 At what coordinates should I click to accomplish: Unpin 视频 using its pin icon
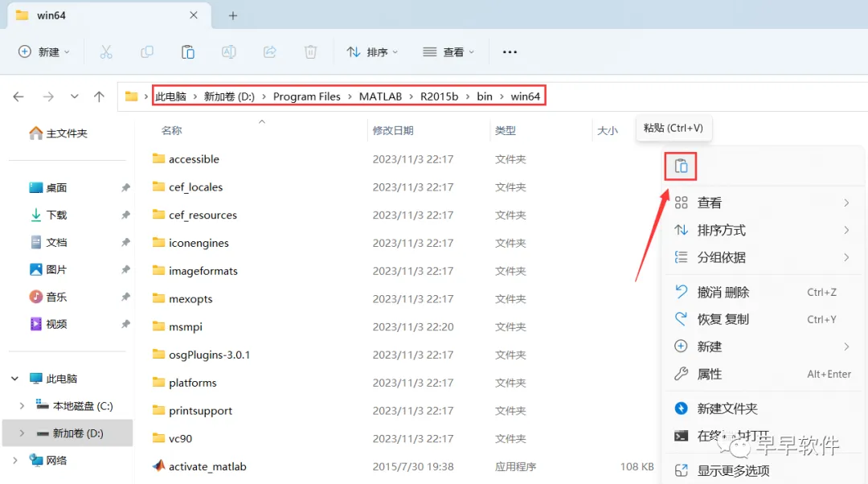(125, 324)
